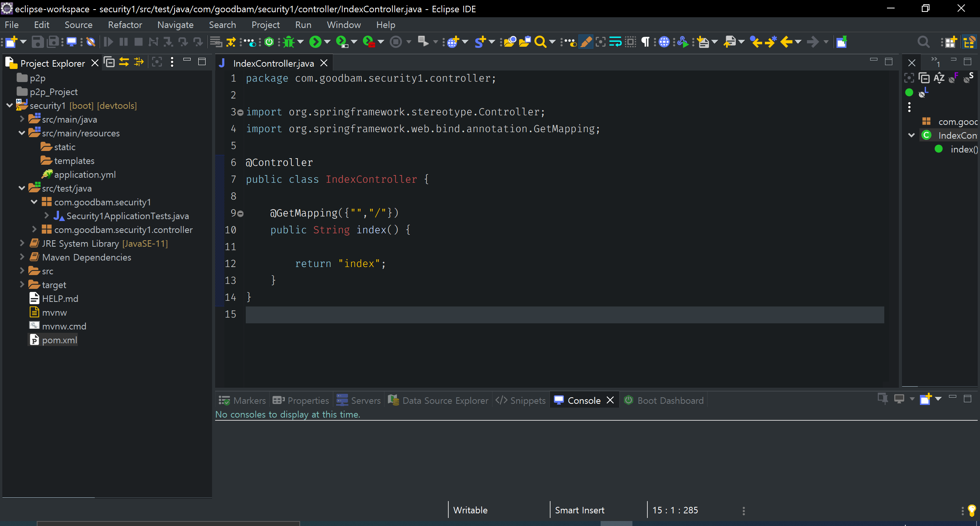Viewport: 980px width, 526px height.
Task: Open the Run button dropdown arrow
Action: (x=327, y=42)
